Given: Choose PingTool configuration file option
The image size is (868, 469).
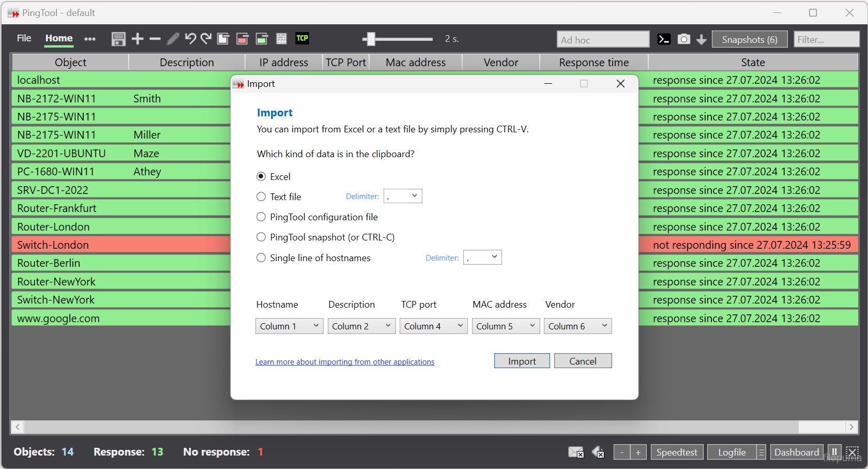Looking at the screenshot, I should [x=262, y=217].
